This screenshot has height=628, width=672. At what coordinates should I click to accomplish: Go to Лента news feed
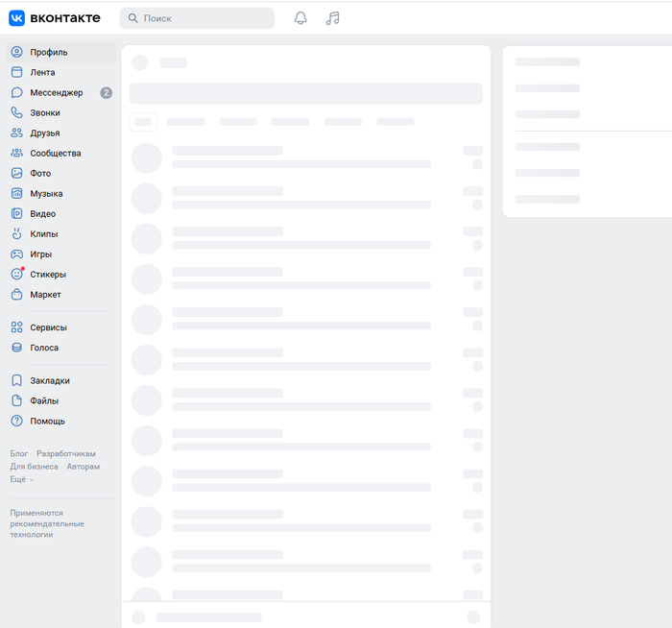tap(42, 73)
